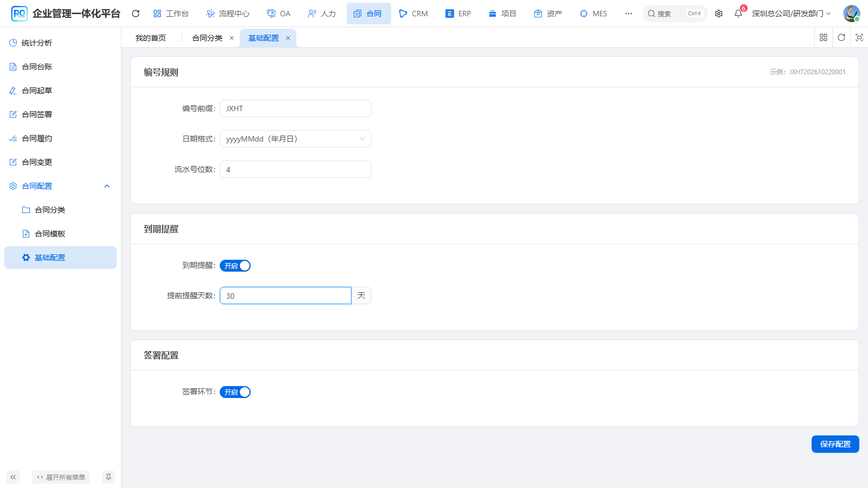Open 统计分析 in the sidebar
This screenshot has width=868, height=488.
click(x=60, y=43)
